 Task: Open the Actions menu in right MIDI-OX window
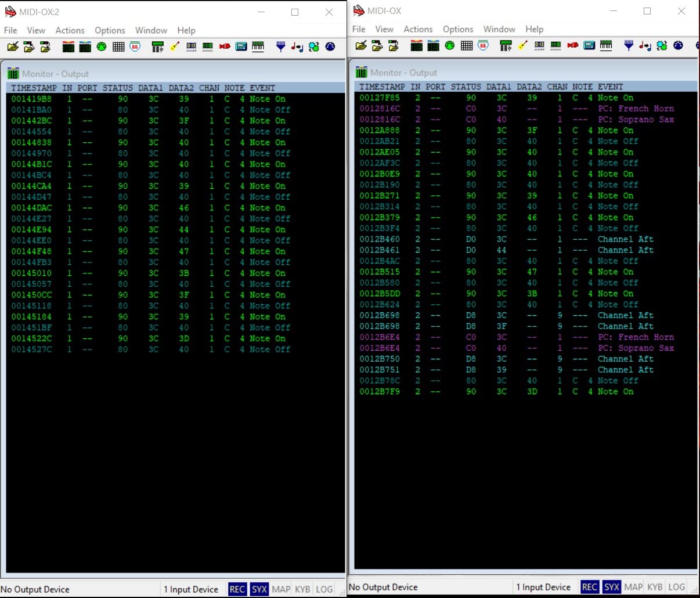(x=418, y=29)
